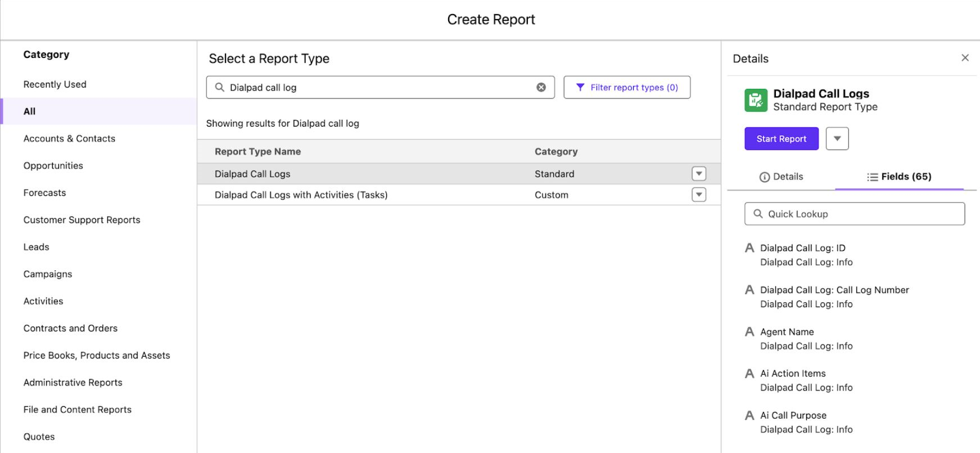The image size is (980, 453).
Task: Open dropdown for Dialpad Call Logs with Activities row
Action: point(699,195)
